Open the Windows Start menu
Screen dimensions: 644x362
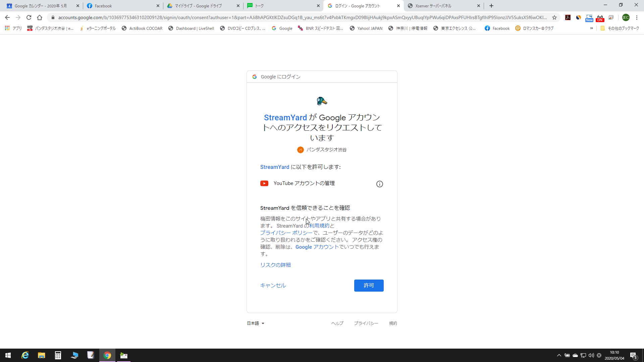coord(8,355)
